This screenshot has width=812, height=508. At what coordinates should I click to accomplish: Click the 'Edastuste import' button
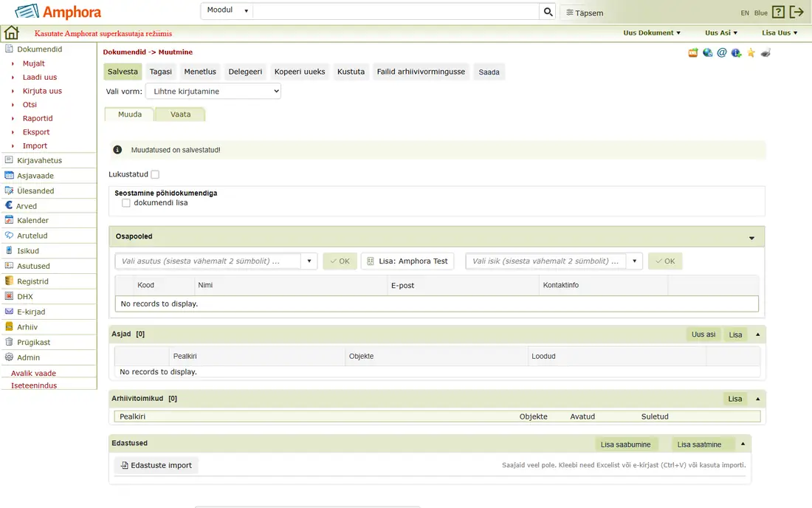[156, 465]
